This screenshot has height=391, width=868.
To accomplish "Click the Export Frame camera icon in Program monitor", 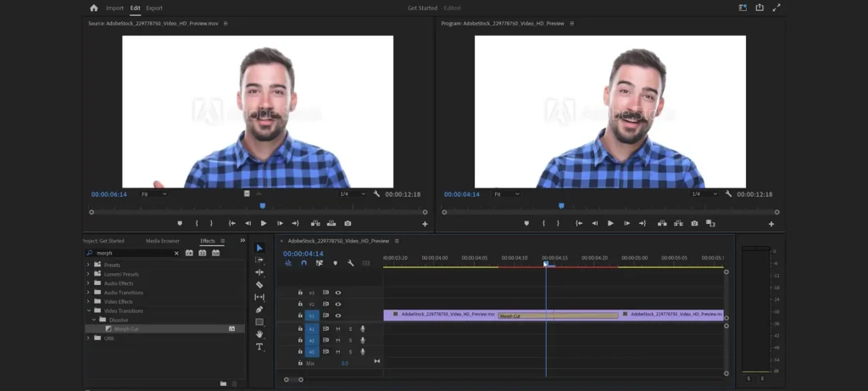I will point(694,223).
